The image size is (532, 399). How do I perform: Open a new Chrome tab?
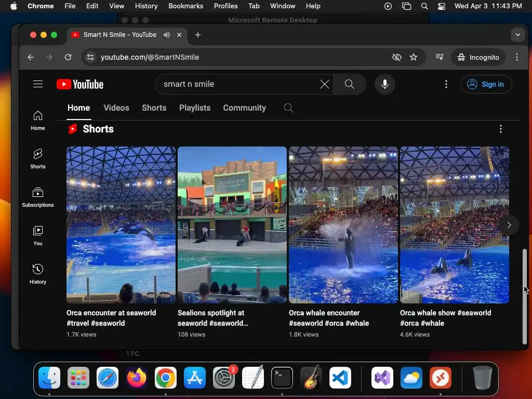pos(198,35)
